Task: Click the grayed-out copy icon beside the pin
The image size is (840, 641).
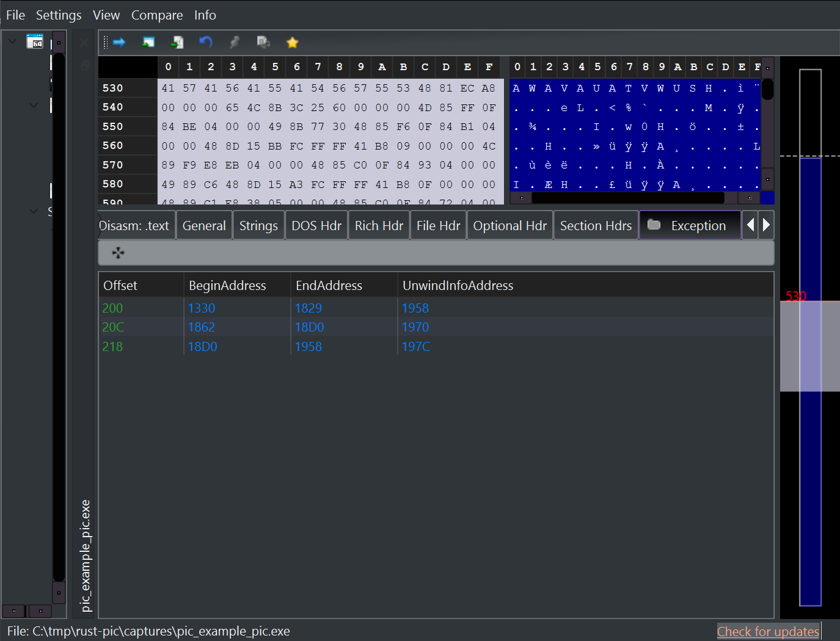Action: [263, 42]
